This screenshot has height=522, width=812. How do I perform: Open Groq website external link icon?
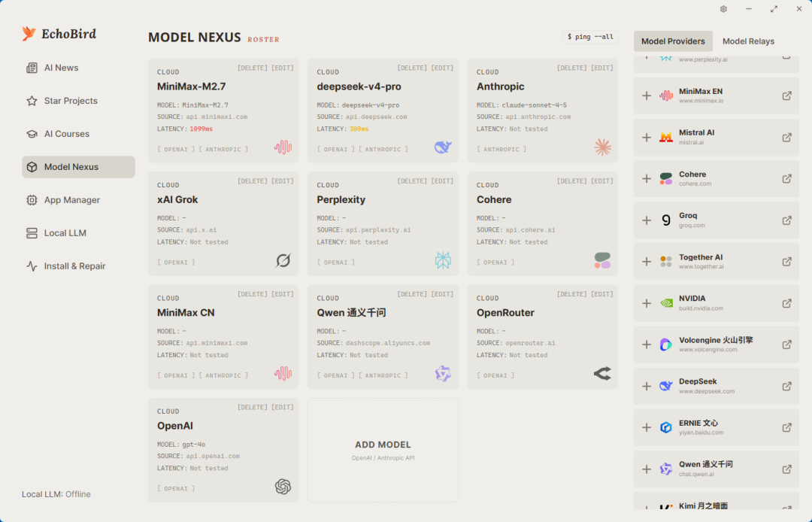(786, 220)
